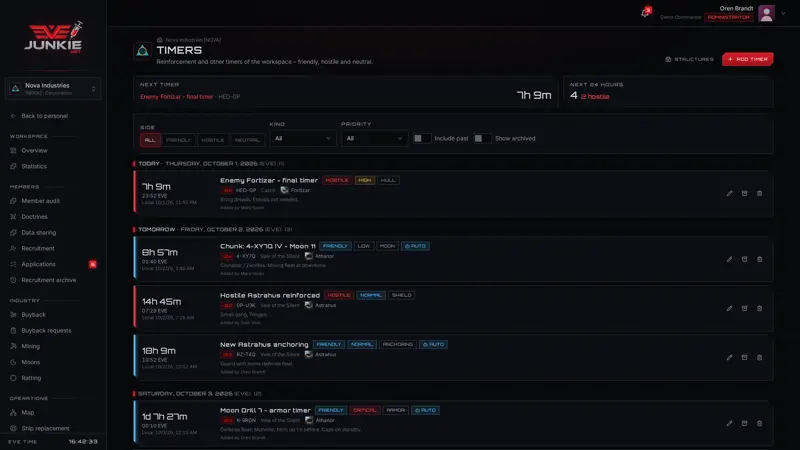Click the Buyback sidebar icon
Viewport: 800px width, 450px height.
13,315
